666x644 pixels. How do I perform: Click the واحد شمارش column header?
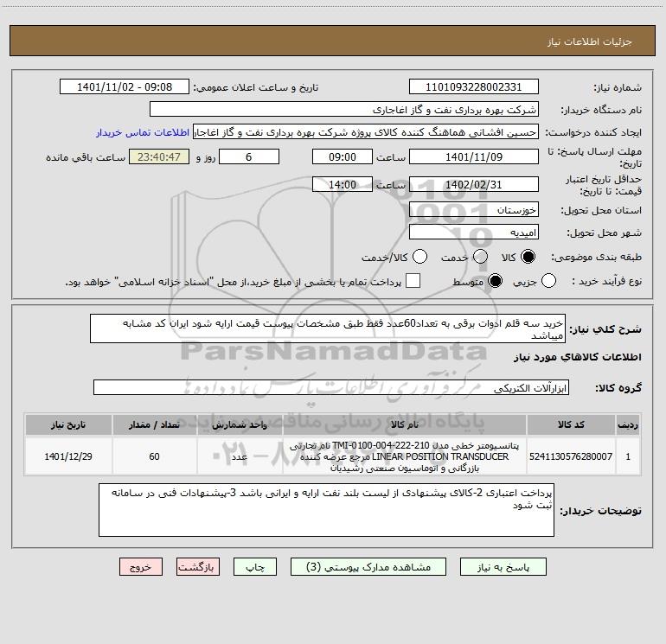coord(240,424)
